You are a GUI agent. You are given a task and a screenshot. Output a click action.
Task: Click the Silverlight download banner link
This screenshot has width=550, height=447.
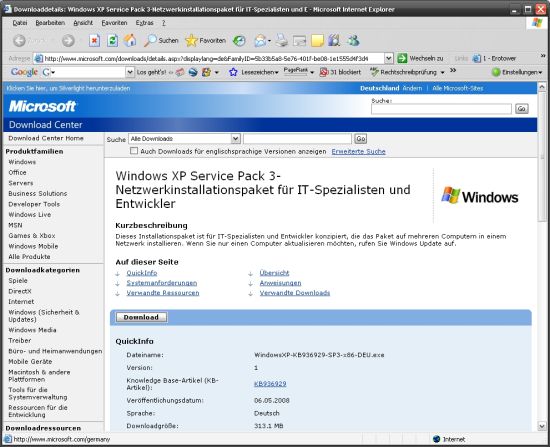click(x=68, y=88)
